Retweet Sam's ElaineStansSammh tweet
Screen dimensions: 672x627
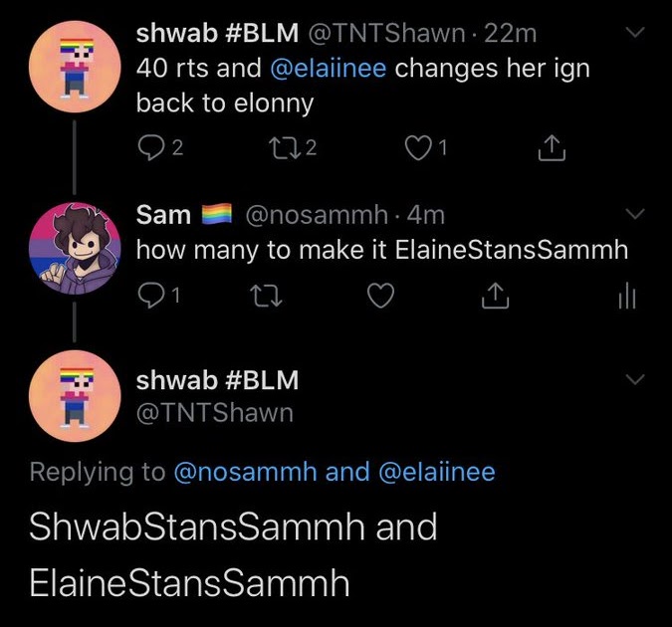(x=266, y=297)
